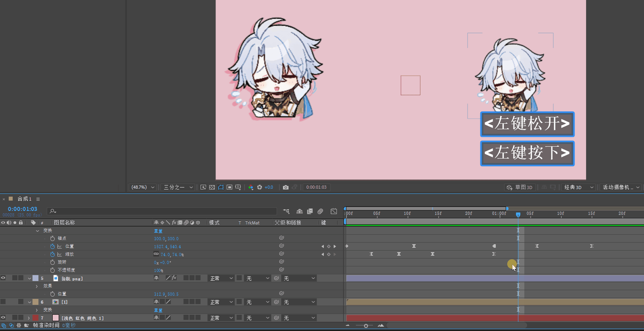The width and height of the screenshot is (644, 331).
Task: Click the anchor point (锚点) stopwatch
Action: point(52,238)
